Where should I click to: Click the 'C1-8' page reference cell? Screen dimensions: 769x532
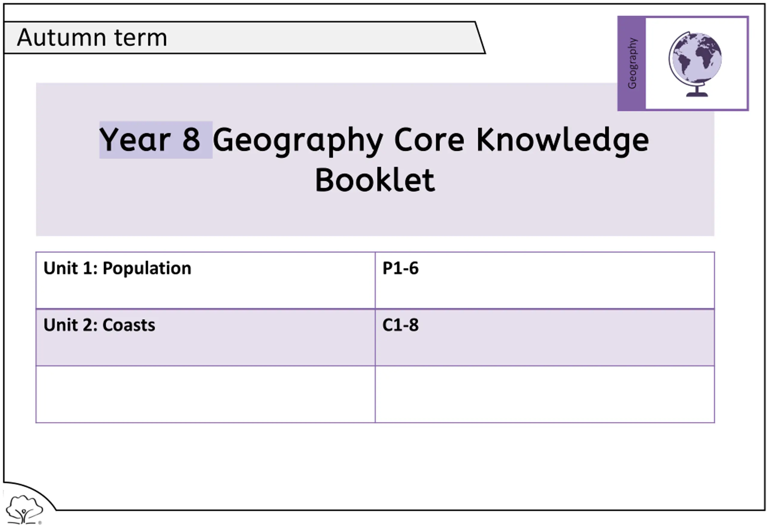pos(545,337)
